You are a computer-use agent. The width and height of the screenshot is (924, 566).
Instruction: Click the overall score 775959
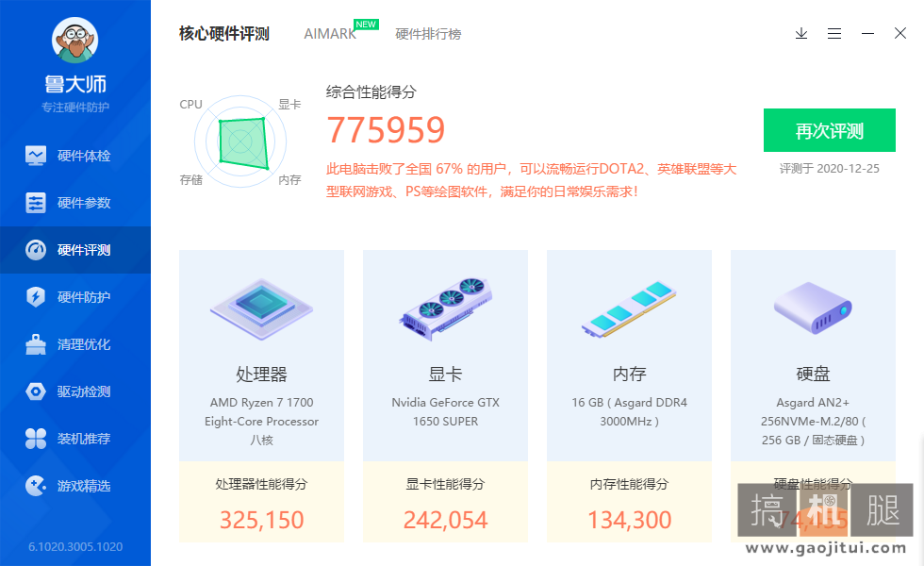click(386, 130)
